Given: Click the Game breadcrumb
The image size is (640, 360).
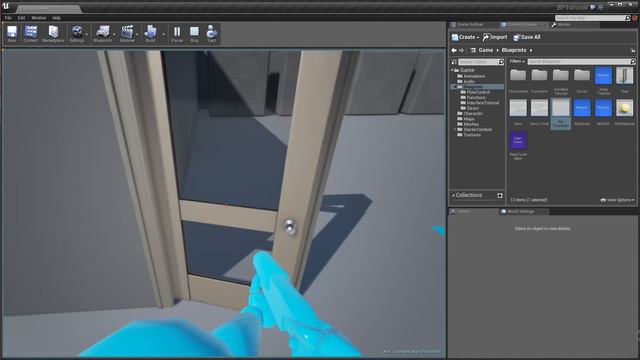Looking at the screenshot, I should 486,50.
